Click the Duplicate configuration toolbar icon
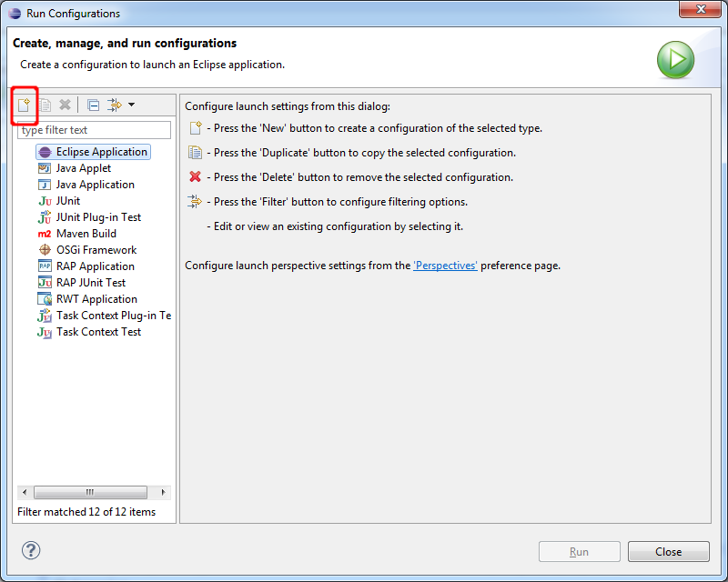 (x=45, y=105)
